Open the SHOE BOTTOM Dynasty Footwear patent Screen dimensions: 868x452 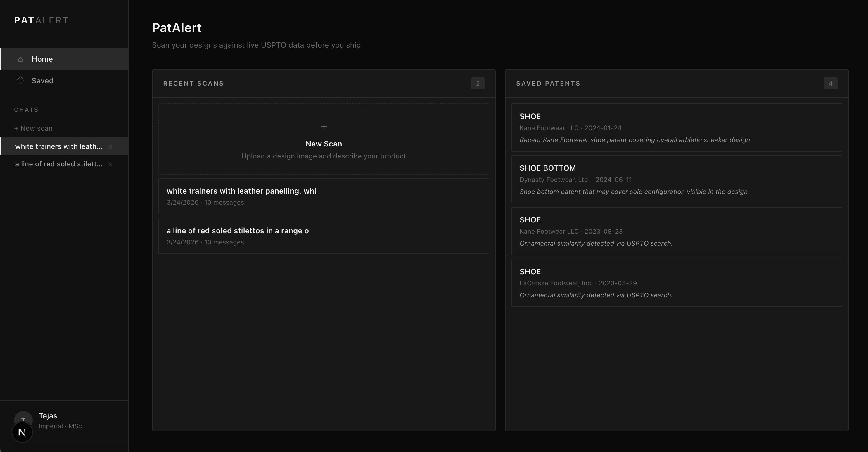tap(676, 179)
